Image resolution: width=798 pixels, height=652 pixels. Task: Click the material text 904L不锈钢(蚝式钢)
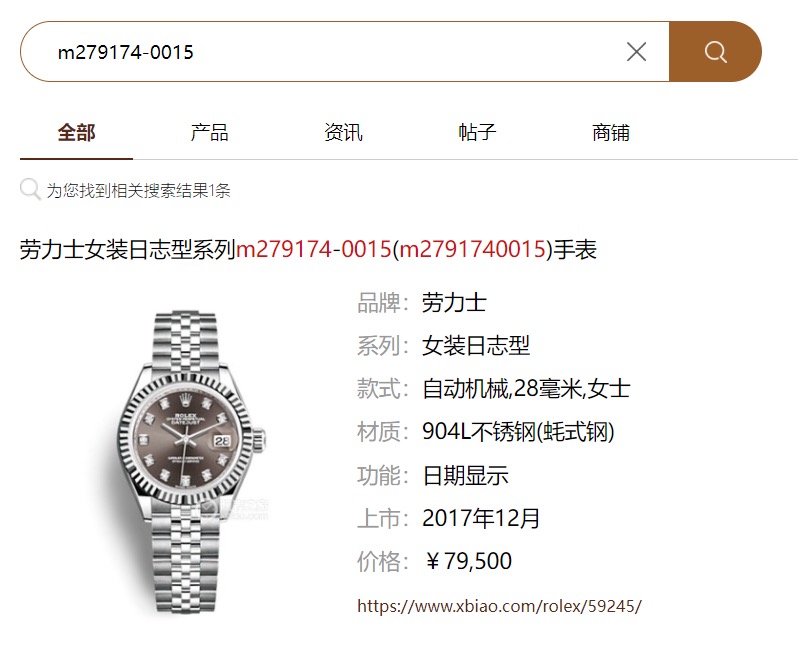(x=518, y=432)
